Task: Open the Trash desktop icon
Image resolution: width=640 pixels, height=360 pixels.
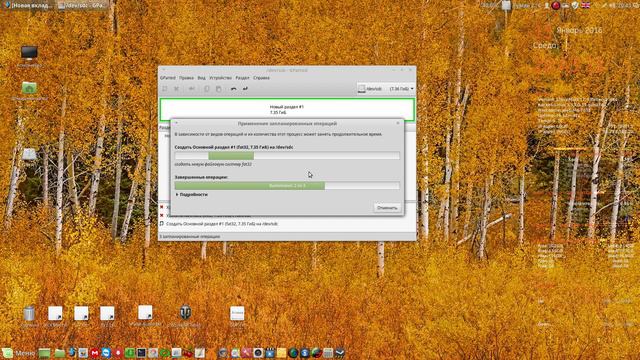Action: 29,313
